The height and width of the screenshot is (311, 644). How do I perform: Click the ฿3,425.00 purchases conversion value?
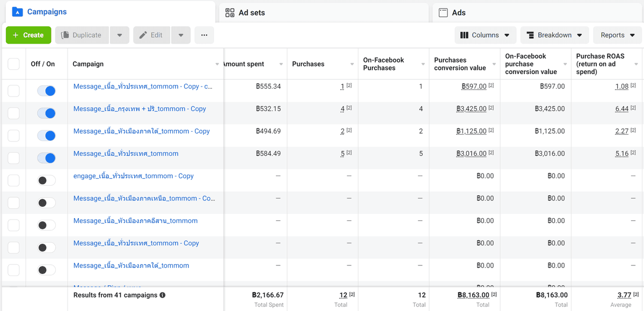tap(471, 109)
